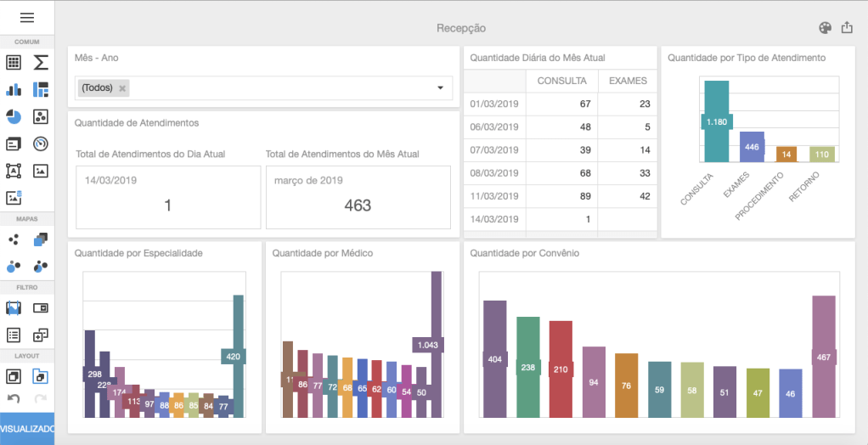Add a Grid item from toolbox
868x445 pixels.
coord(14,63)
